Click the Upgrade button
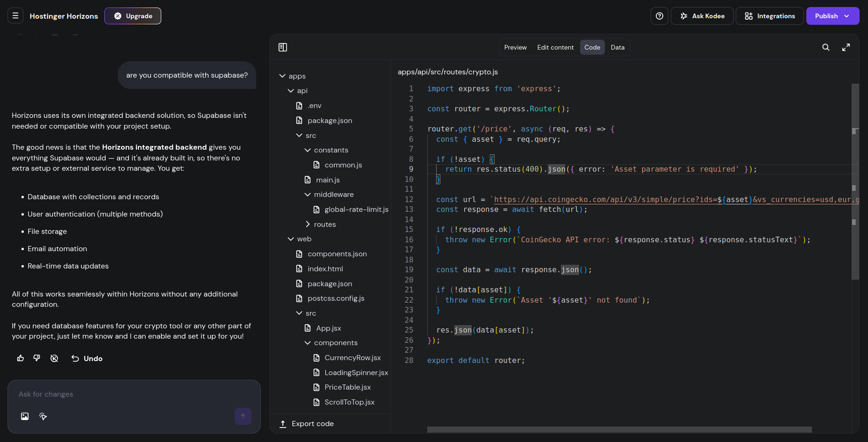 point(133,16)
